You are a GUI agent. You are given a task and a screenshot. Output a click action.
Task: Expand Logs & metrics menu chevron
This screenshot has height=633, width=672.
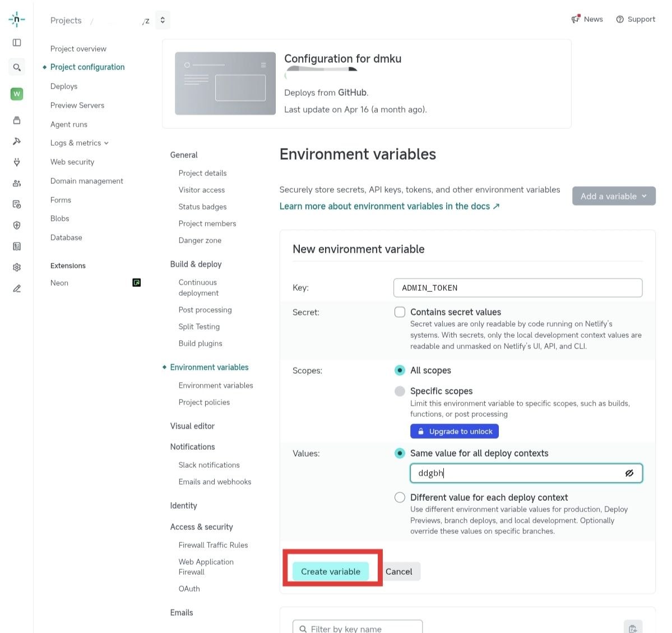pos(106,143)
